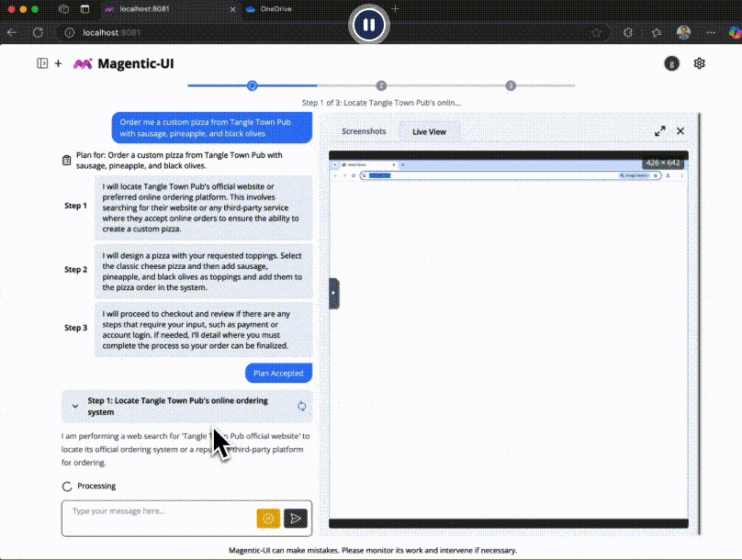Close the browser preview panel

pos(680,131)
